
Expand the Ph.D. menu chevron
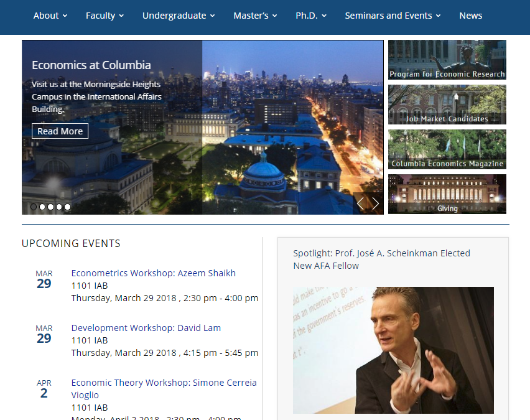pyautogui.click(x=324, y=16)
